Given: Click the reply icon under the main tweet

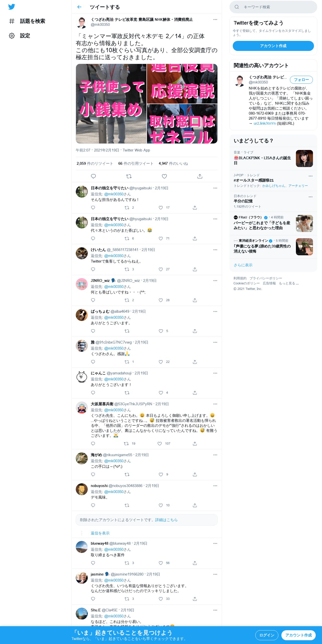Looking at the screenshot, I should (93, 176).
